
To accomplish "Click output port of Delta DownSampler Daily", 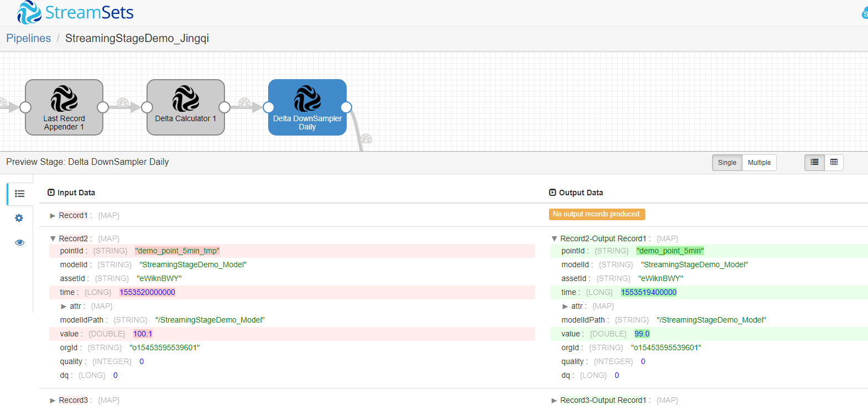I will point(346,107).
